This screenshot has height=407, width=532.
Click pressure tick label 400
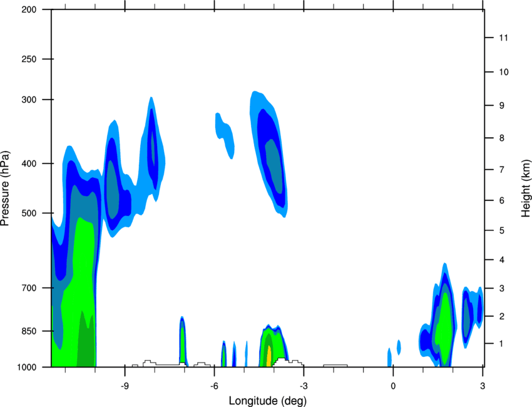click(x=29, y=163)
